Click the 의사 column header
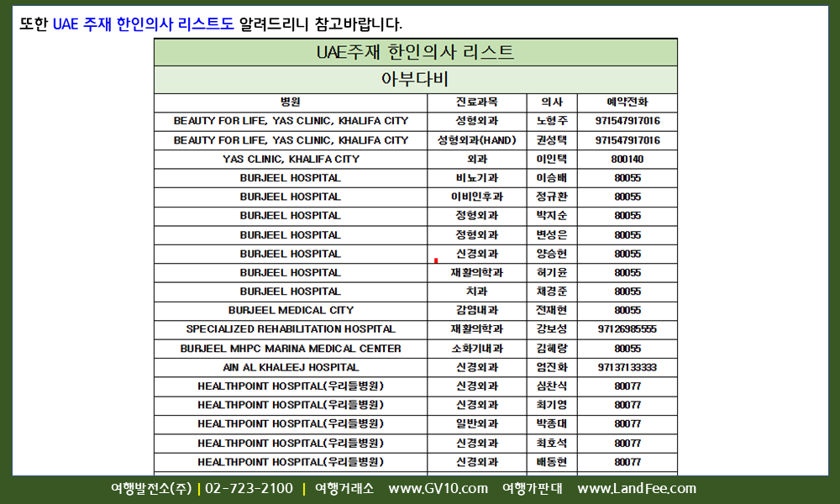Image resolution: width=840 pixels, height=504 pixels. [552, 102]
